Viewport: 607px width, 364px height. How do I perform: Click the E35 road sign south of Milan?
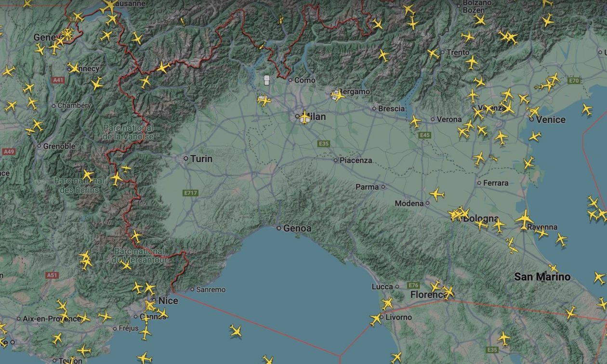pyautogui.click(x=324, y=143)
